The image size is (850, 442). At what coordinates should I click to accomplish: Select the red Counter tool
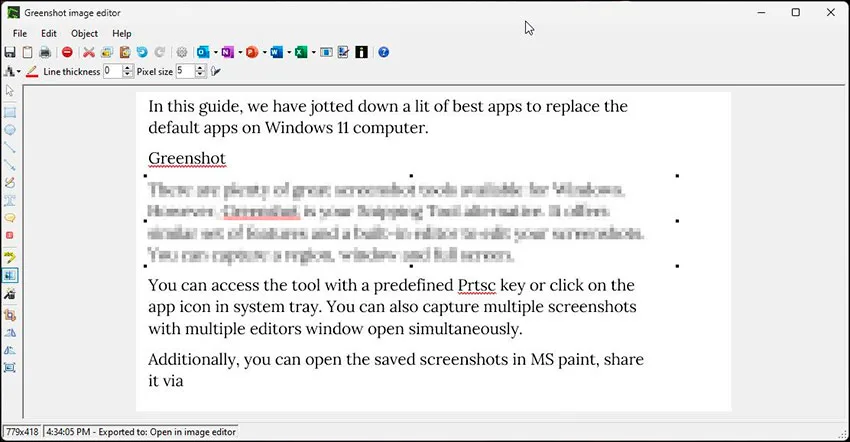tap(10, 235)
